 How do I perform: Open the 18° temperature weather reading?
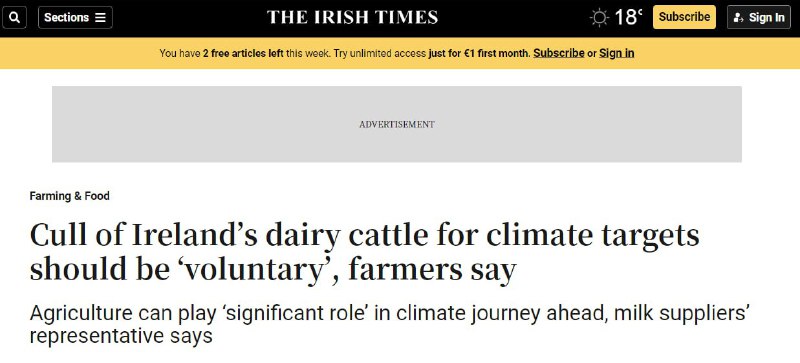(628, 17)
